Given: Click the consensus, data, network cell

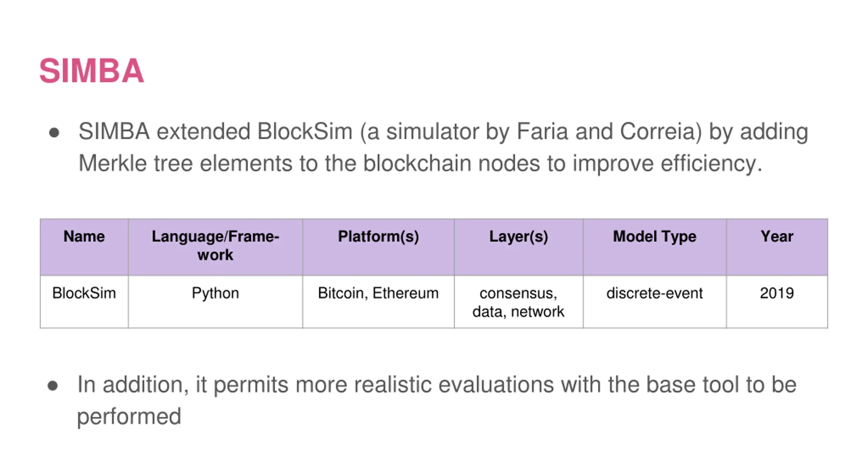Looking at the screenshot, I should coord(519,302).
